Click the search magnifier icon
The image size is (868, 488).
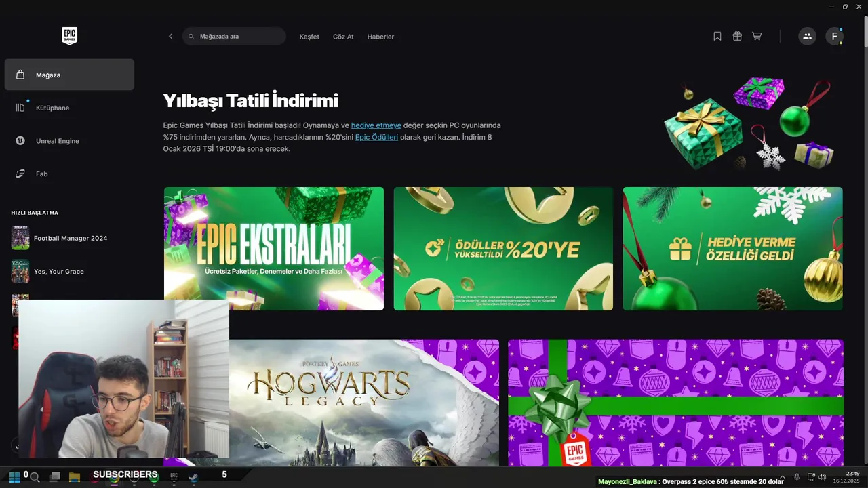[191, 37]
